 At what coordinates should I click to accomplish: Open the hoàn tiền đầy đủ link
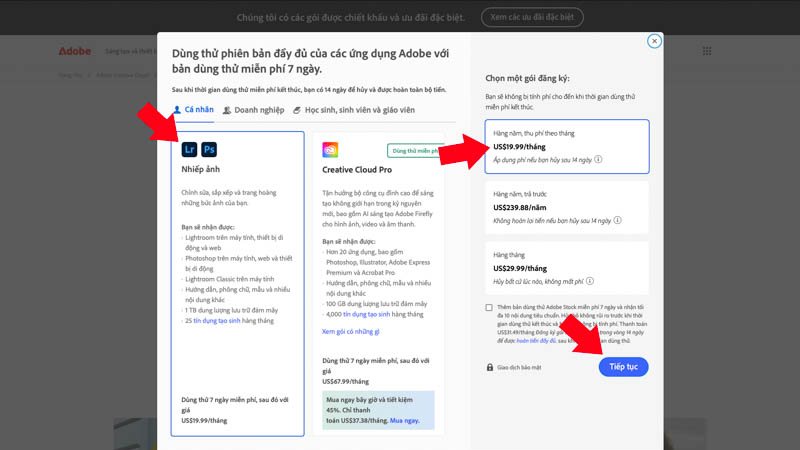[536, 341]
